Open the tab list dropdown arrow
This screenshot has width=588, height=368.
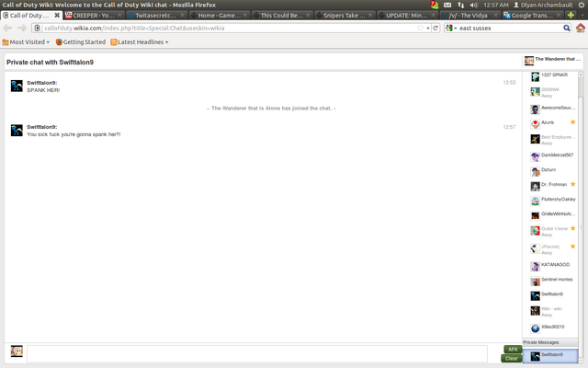coord(582,16)
